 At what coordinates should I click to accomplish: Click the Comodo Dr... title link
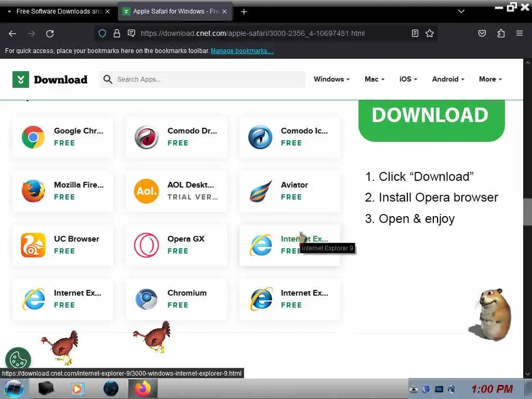point(192,131)
